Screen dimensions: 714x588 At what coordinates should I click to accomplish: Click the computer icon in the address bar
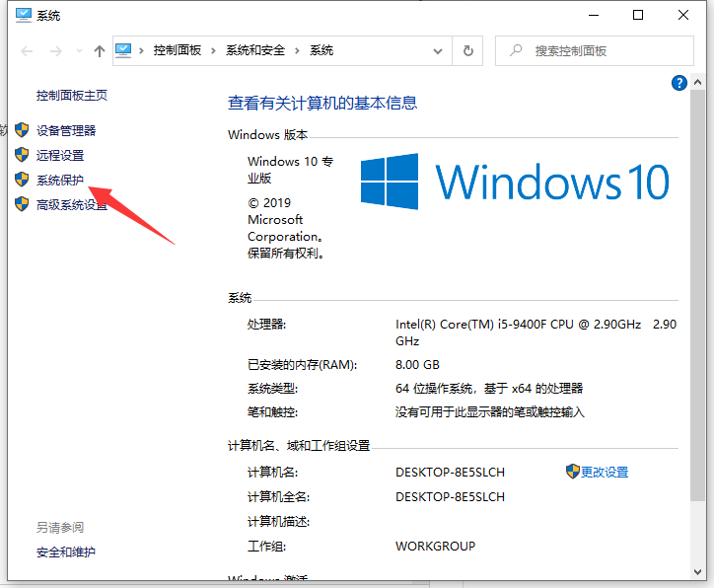coord(124,50)
